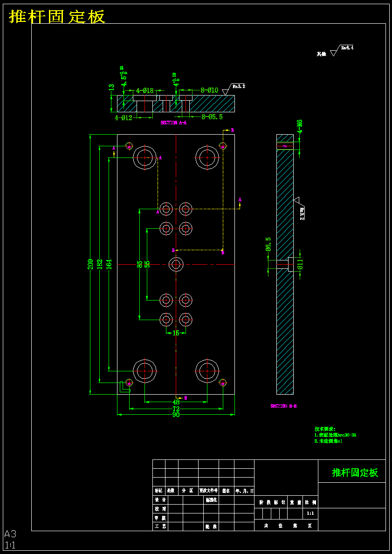
Task: Click the Ø6.5 diameter dimension
Action: pos(268,245)
